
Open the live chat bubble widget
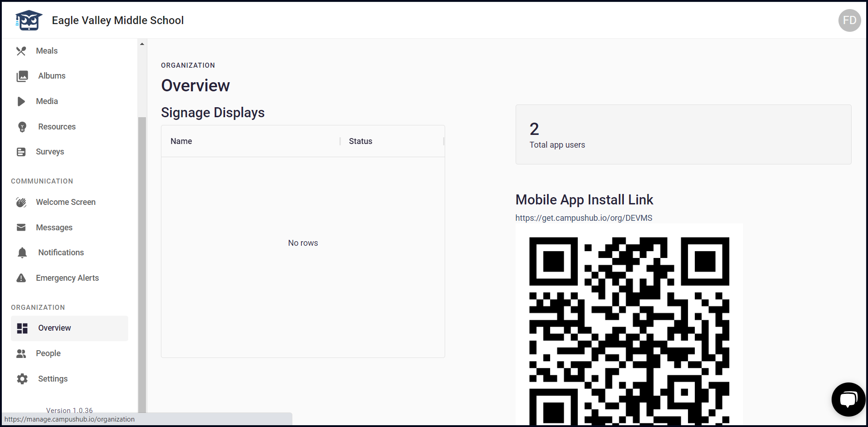tap(848, 399)
